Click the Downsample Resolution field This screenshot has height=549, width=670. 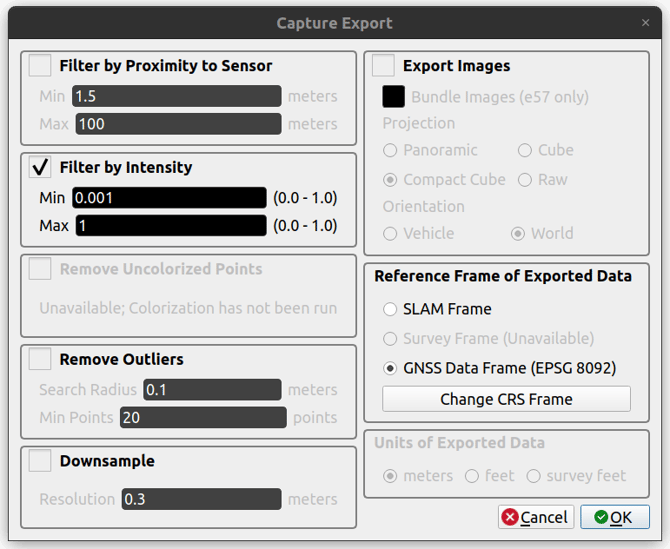tap(201, 499)
